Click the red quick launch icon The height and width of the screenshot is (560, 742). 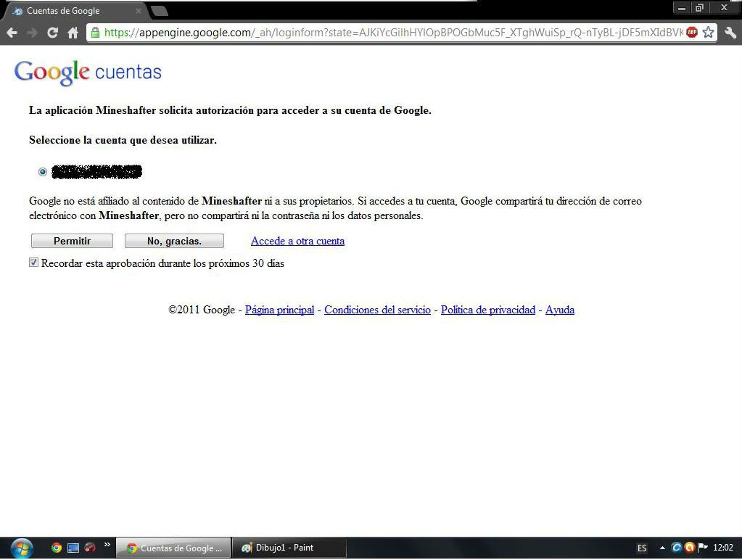(89, 548)
